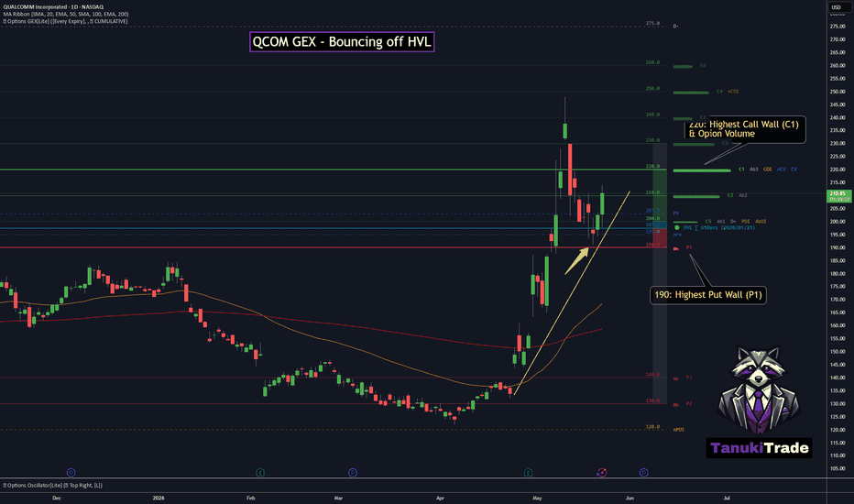Select the MA Ribbon indicator legend
Viewport: 854px width, 504px height.
tap(66, 14)
